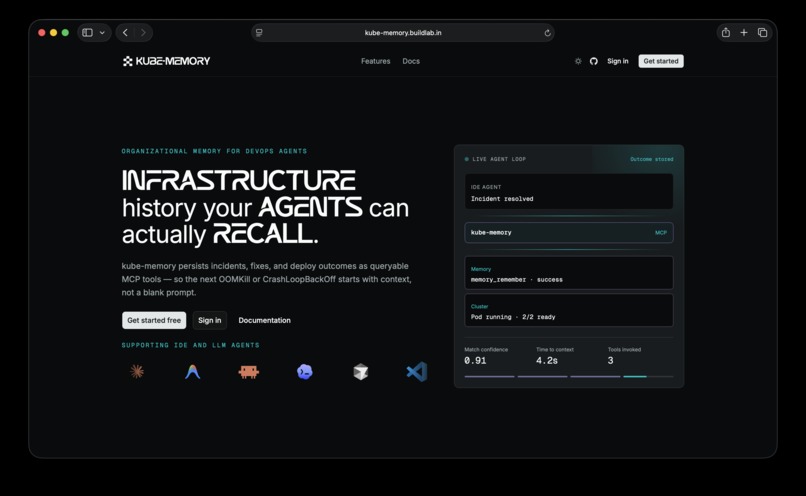Viewport: 806px width, 496px height.
Task: Minimize the Safari window with yellow button
Action: click(x=53, y=32)
